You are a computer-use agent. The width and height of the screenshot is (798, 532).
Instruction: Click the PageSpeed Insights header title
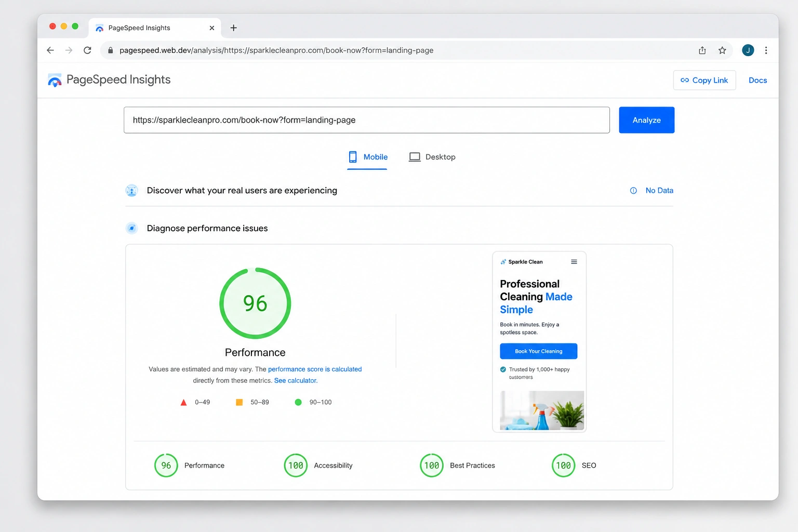tap(118, 79)
